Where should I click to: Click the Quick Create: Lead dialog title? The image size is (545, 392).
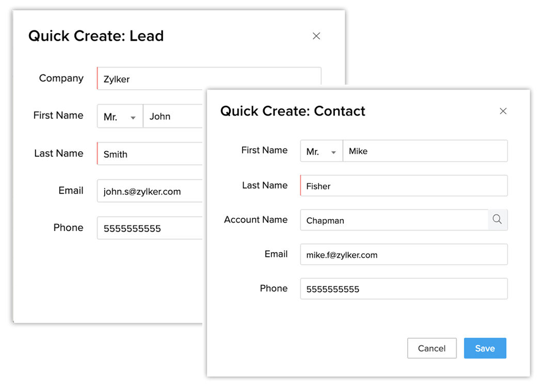(96, 36)
